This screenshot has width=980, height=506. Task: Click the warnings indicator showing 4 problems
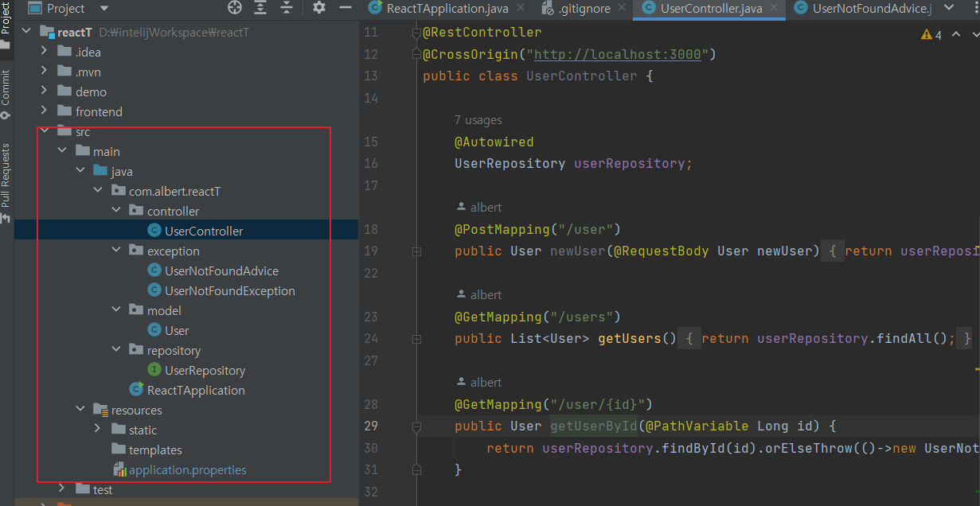(x=931, y=35)
